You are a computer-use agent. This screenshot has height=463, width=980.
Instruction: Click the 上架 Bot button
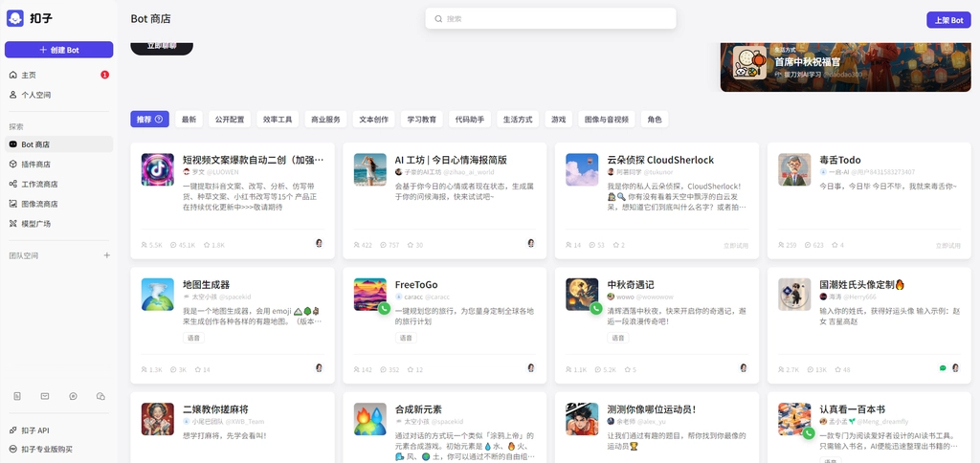coord(948,20)
